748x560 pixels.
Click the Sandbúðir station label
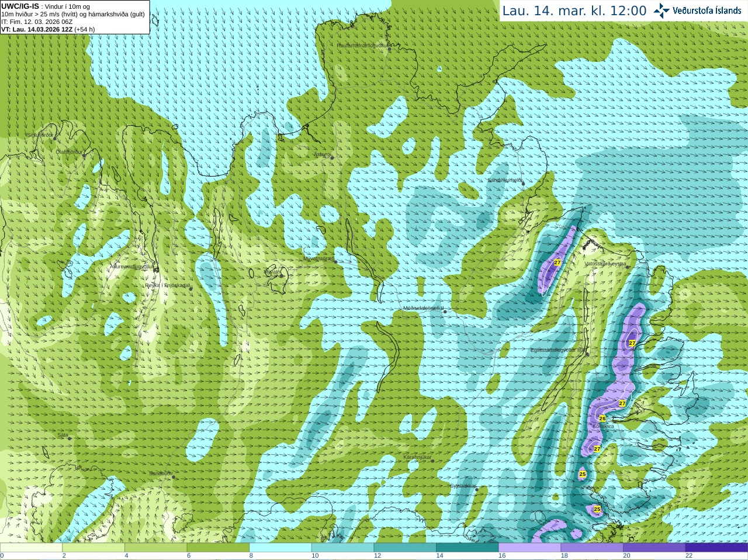pyautogui.click(x=161, y=473)
